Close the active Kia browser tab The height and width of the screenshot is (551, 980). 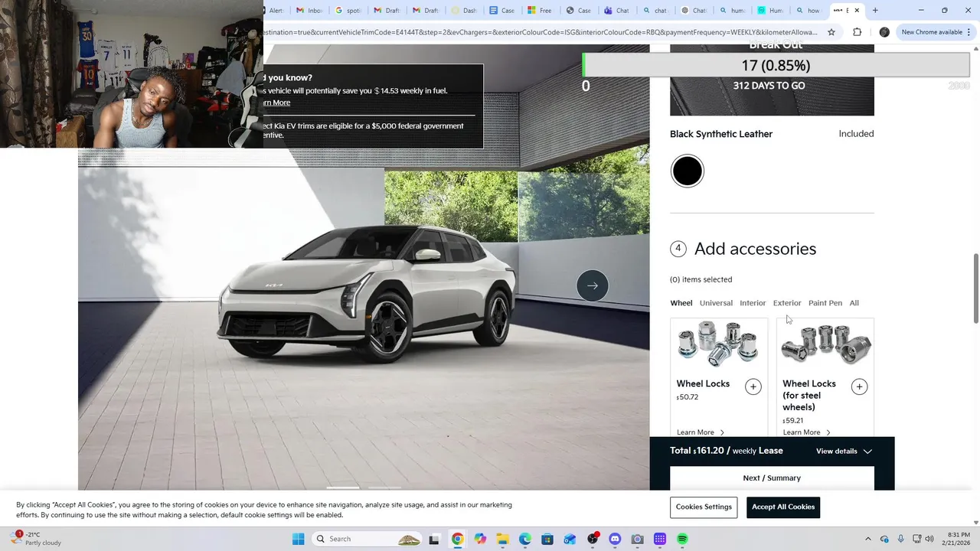(857, 11)
